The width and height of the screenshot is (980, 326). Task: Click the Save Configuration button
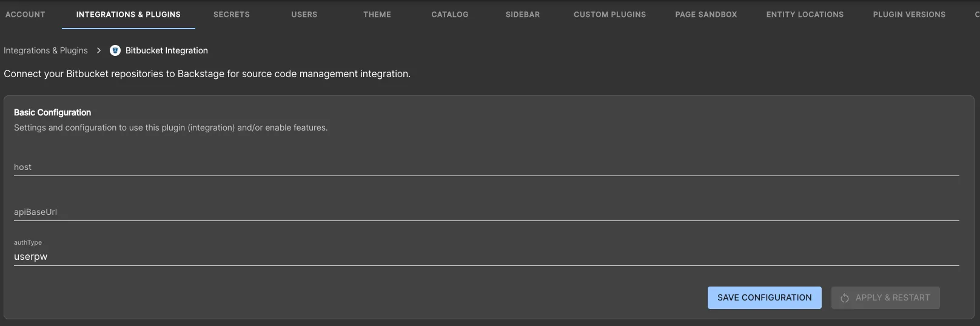click(765, 297)
